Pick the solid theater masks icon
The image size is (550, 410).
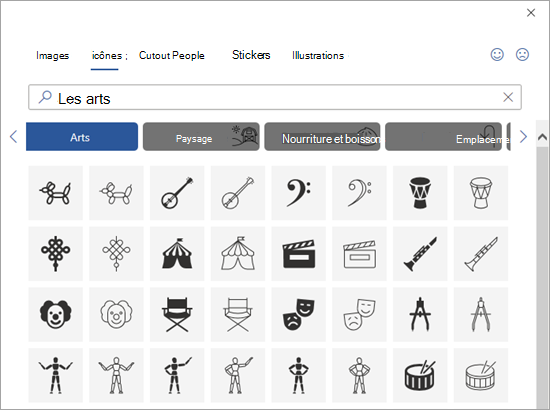click(299, 314)
